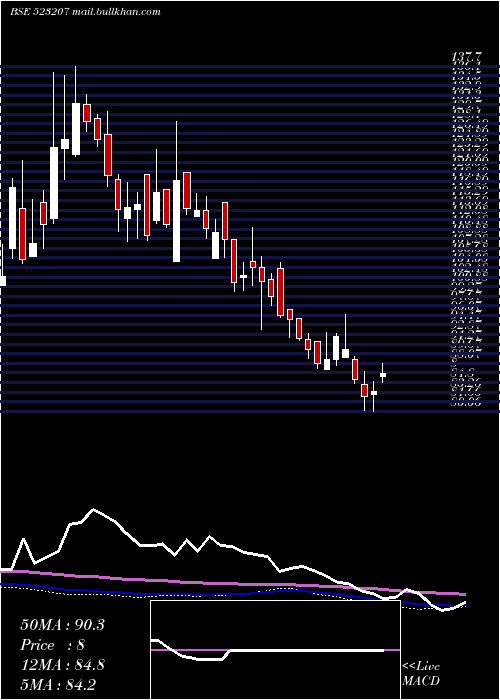The height and width of the screenshot is (700, 500).
Task: Click the 5MA : 84.2 readout
Action: [x=58, y=684]
